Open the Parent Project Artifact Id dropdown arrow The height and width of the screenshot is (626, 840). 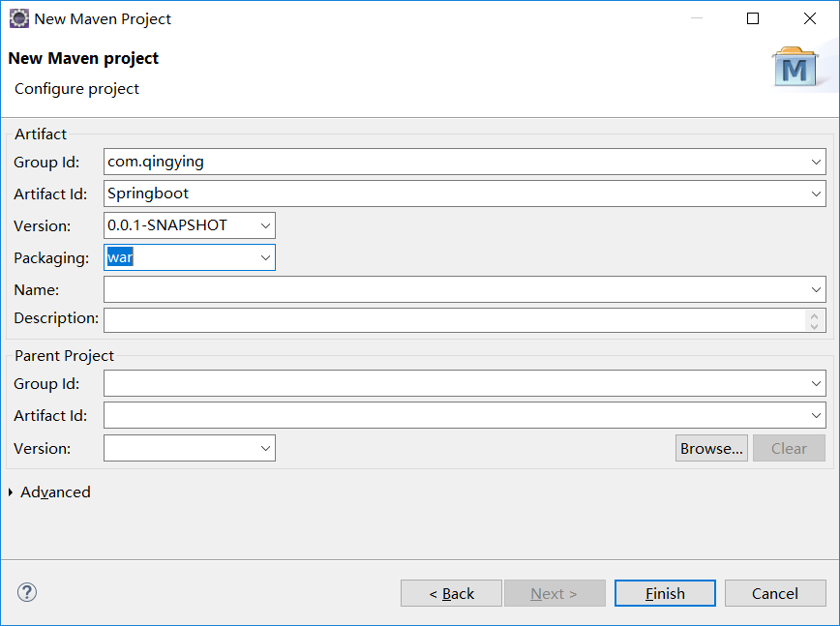tap(816, 415)
